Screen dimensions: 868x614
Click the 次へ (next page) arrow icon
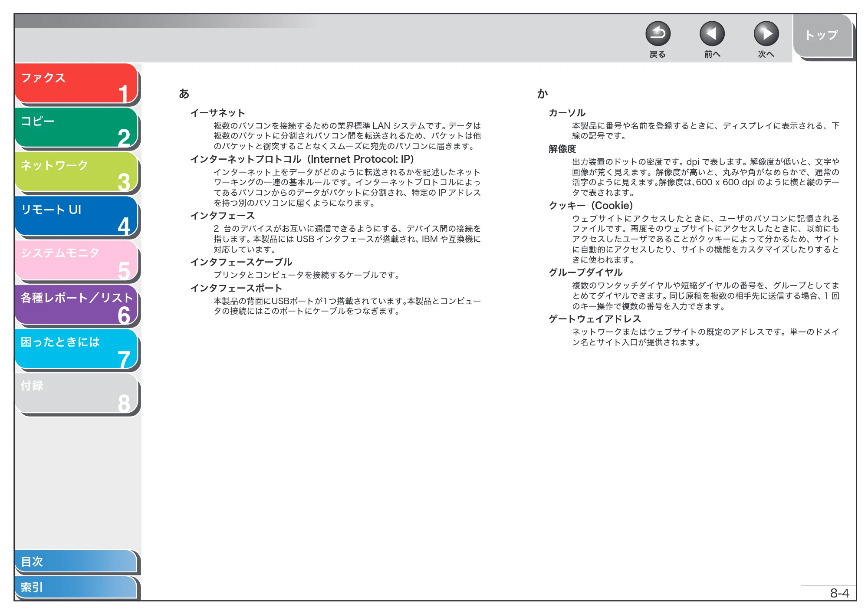click(x=766, y=34)
